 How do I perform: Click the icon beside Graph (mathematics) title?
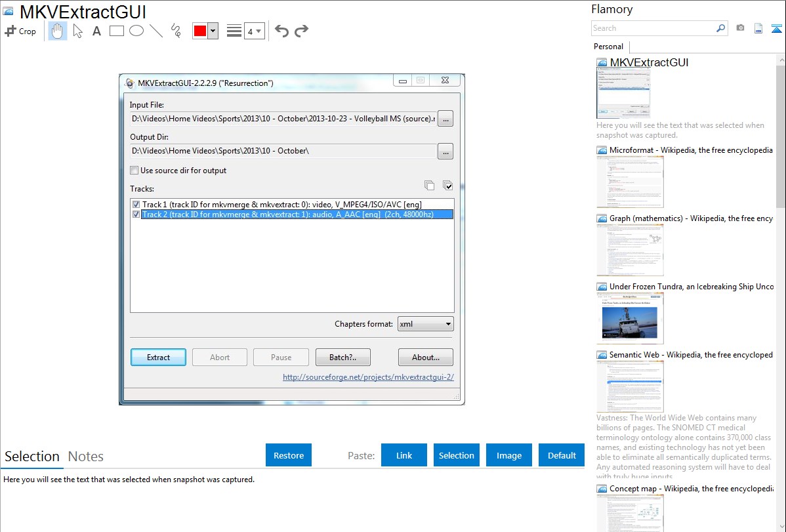pos(602,218)
